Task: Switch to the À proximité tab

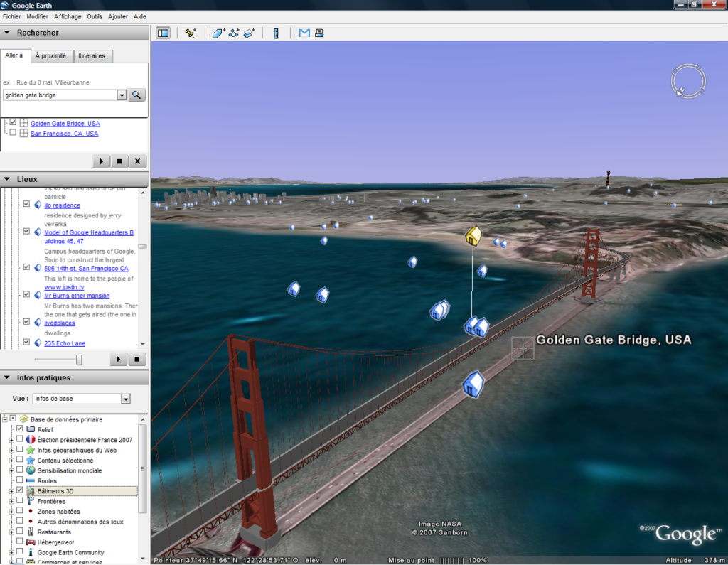Action: [51, 55]
